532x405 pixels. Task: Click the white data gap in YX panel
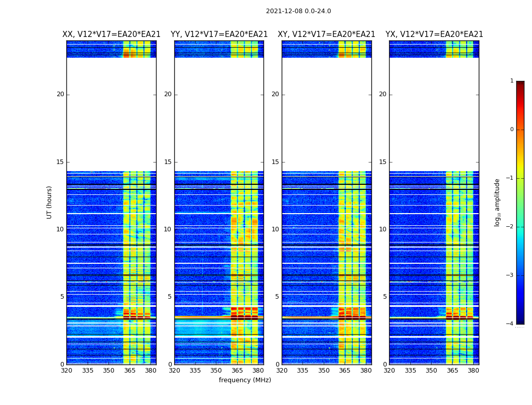pyautogui.click(x=434, y=114)
